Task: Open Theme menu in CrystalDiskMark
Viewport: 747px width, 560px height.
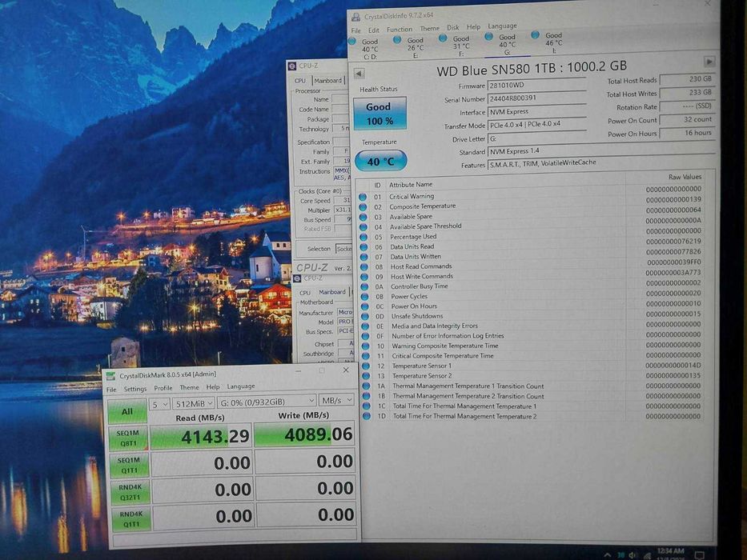Action: pyautogui.click(x=189, y=387)
